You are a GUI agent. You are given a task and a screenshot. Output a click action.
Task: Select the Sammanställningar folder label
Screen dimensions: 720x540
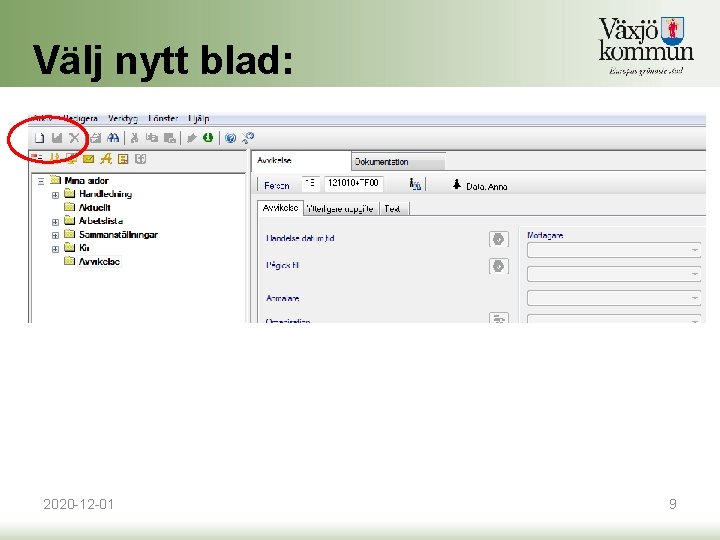[x=118, y=235]
